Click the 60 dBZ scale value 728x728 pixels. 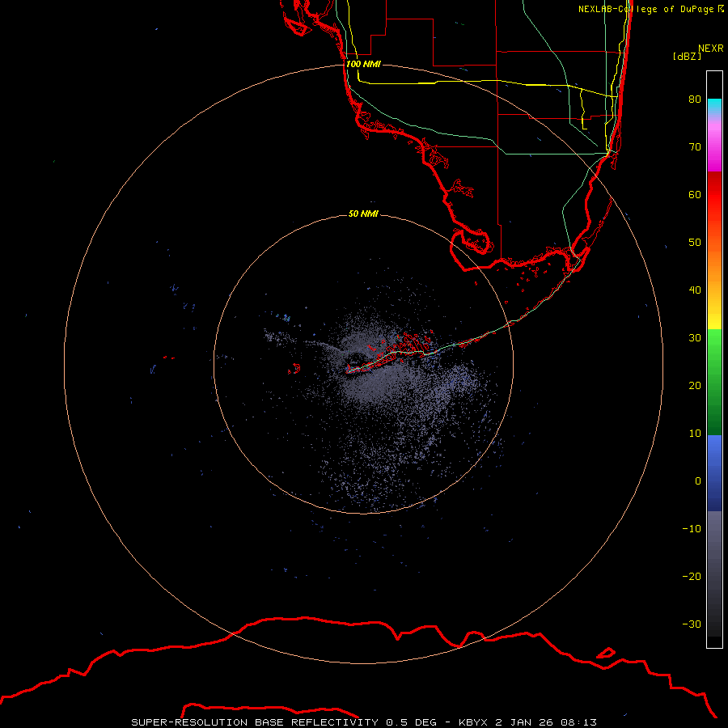coord(695,194)
